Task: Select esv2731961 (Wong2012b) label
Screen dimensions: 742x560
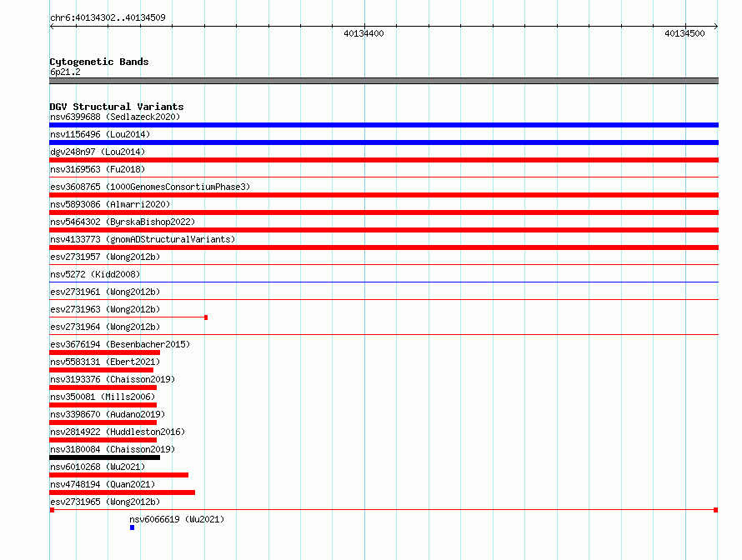Action: [105, 292]
